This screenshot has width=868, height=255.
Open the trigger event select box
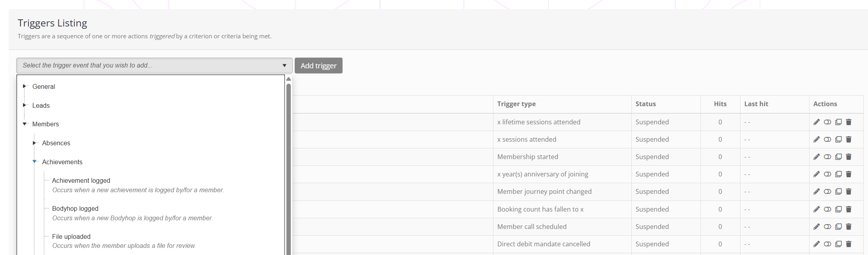(x=154, y=66)
